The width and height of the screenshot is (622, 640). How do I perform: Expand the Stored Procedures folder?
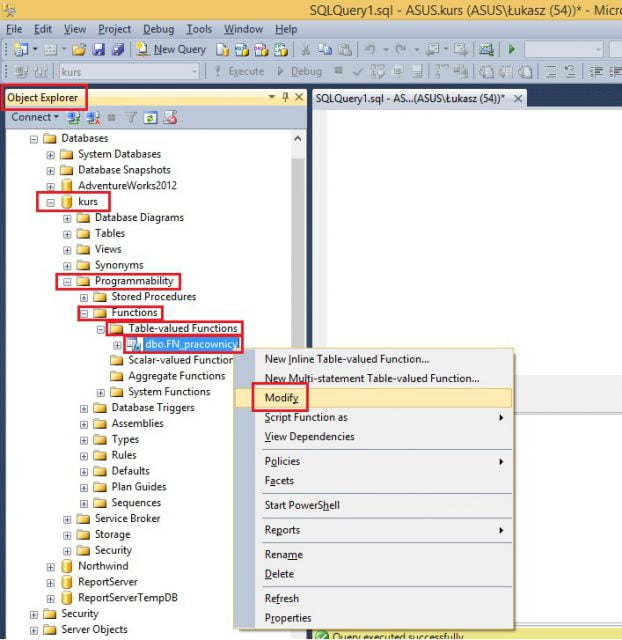pos(85,297)
